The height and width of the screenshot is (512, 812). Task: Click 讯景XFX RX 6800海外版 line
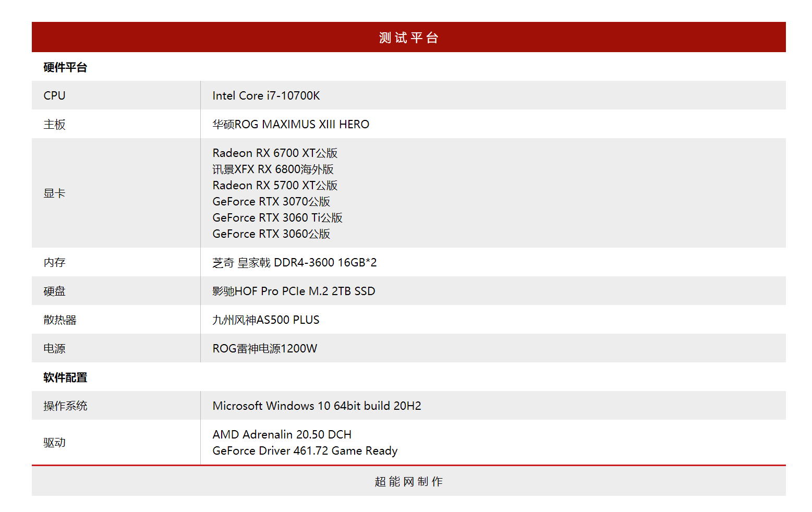[x=273, y=169]
